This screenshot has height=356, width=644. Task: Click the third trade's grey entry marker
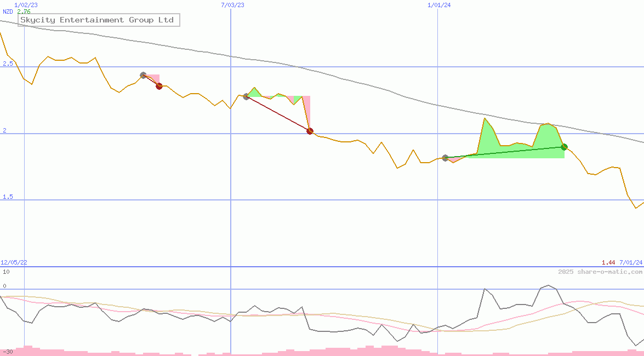[x=445, y=158]
